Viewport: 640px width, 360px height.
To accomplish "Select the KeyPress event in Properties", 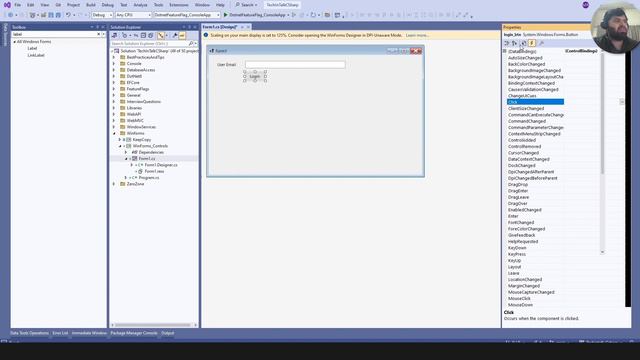I will click(x=517, y=254).
